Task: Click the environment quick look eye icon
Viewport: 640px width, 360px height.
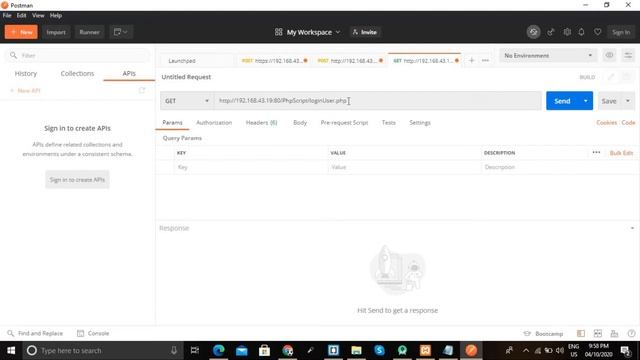Action: coord(609,55)
